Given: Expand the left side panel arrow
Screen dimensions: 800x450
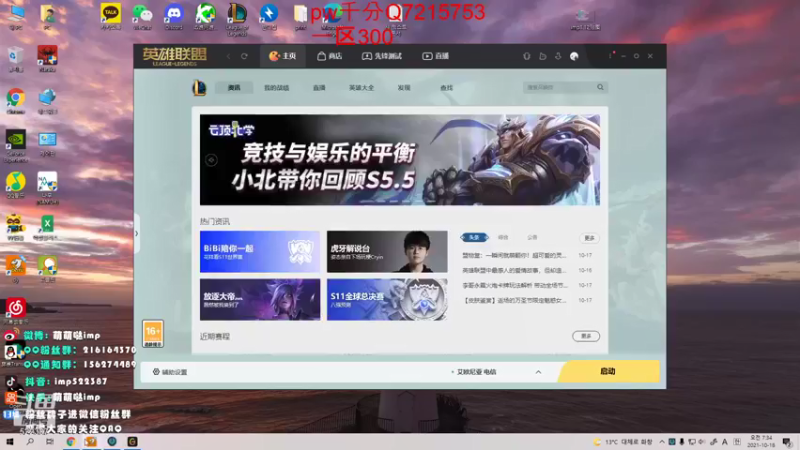Looking at the screenshot, I should 136,234.
